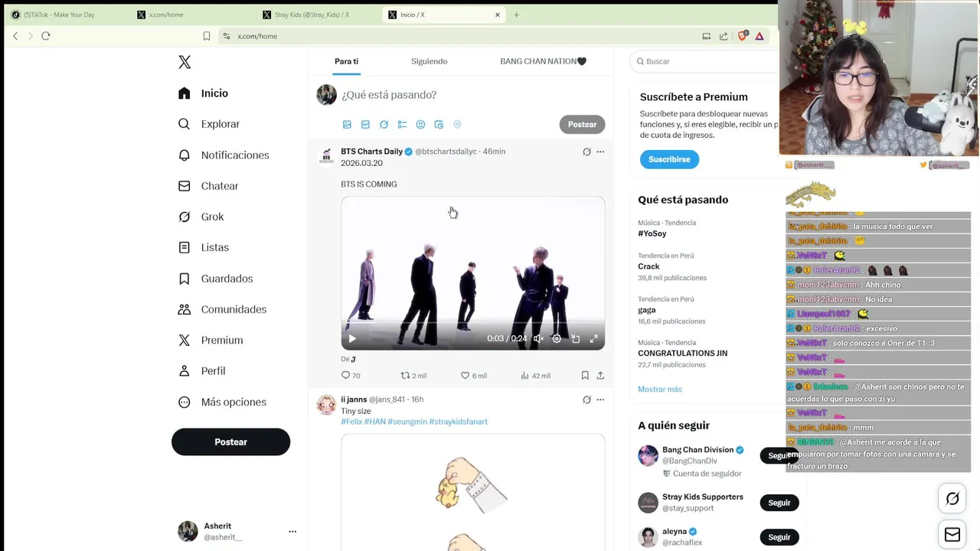Open the Tiny size fanart image
The width and height of the screenshot is (980, 551).
[472, 492]
